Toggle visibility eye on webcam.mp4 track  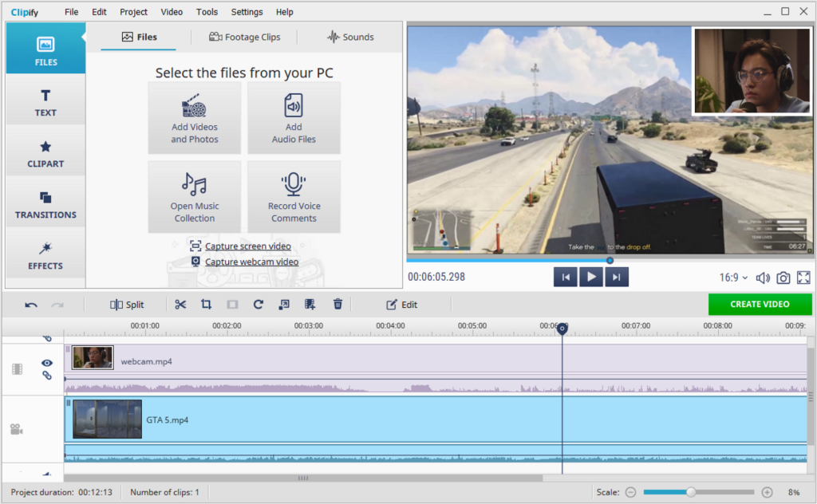point(47,363)
